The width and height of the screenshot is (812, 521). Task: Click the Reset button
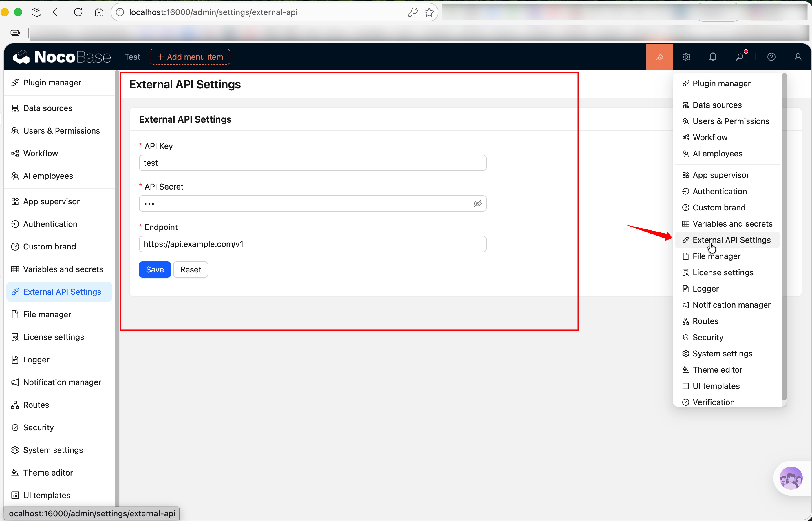tap(190, 269)
